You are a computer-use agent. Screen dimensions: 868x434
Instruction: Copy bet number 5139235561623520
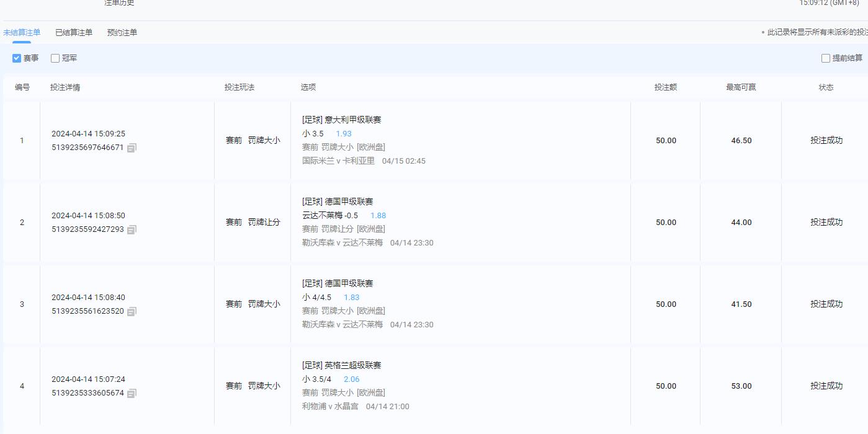click(132, 312)
